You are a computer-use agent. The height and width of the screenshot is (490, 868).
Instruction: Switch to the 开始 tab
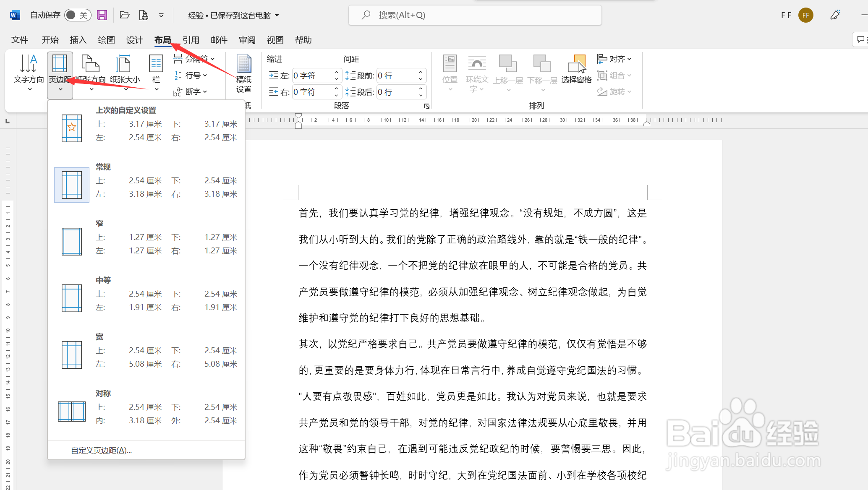50,40
